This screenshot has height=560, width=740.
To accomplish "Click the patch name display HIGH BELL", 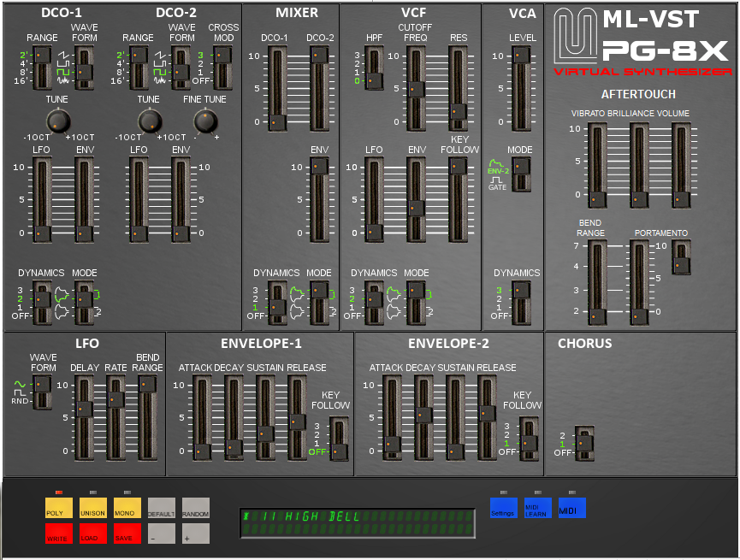I will [358, 522].
